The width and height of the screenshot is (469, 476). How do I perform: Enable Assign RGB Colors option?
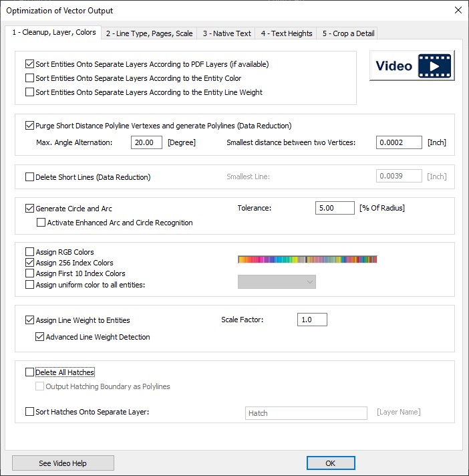coord(29,252)
